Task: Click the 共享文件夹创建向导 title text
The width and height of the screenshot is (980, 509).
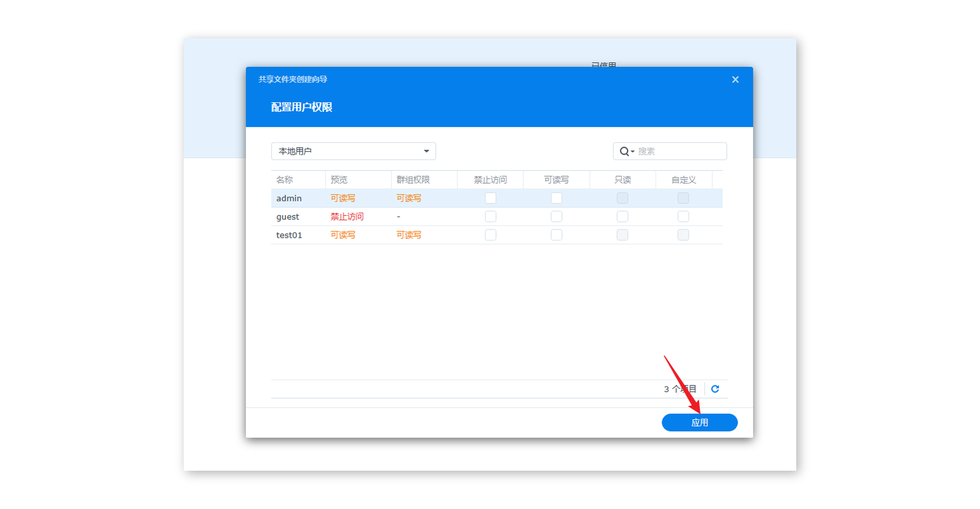Action: [293, 79]
